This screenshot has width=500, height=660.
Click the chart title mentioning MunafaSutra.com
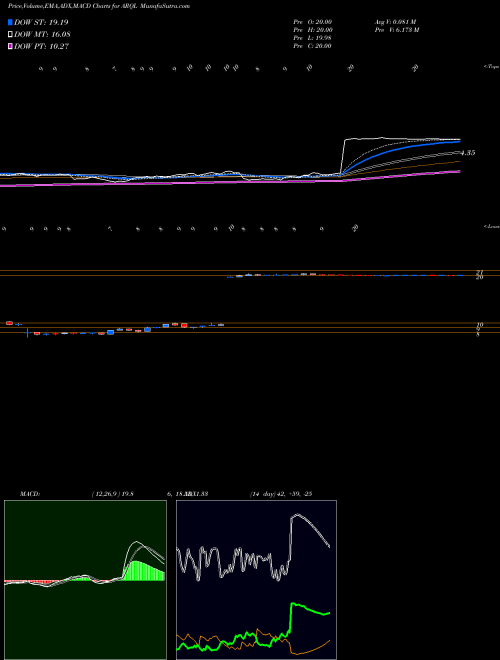(x=99, y=6)
